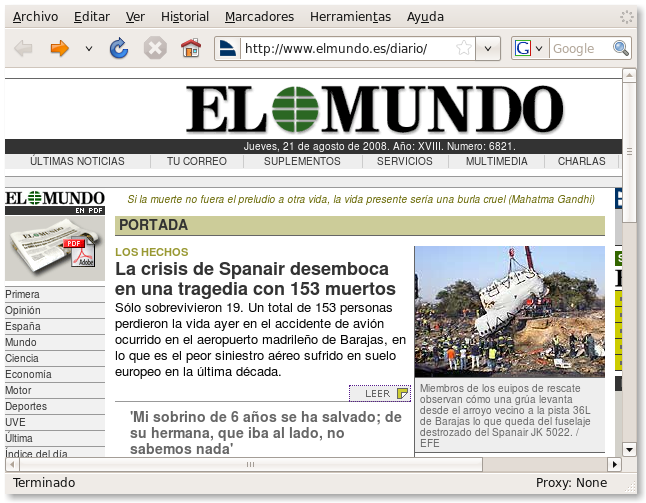Go to the home page icon
Image resolution: width=646 pixels, height=503 pixels.
click(191, 48)
